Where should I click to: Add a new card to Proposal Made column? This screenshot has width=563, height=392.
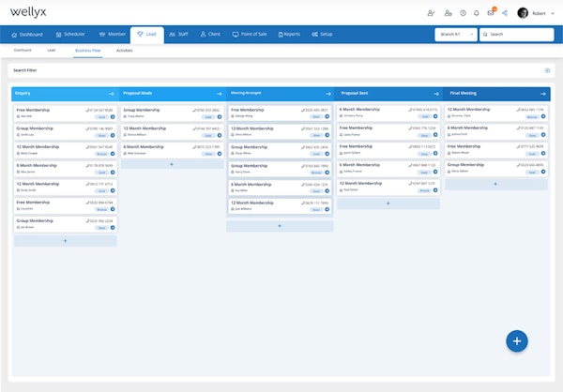(x=172, y=164)
